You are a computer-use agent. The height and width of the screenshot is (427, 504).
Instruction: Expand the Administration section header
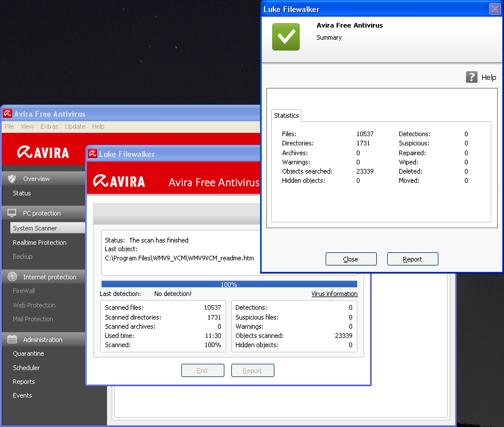click(x=44, y=339)
